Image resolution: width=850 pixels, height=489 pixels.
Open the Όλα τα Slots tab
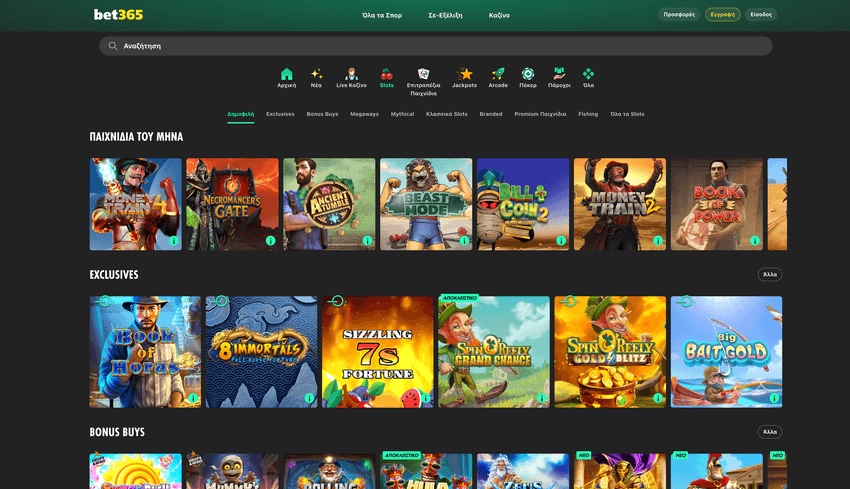click(x=627, y=114)
